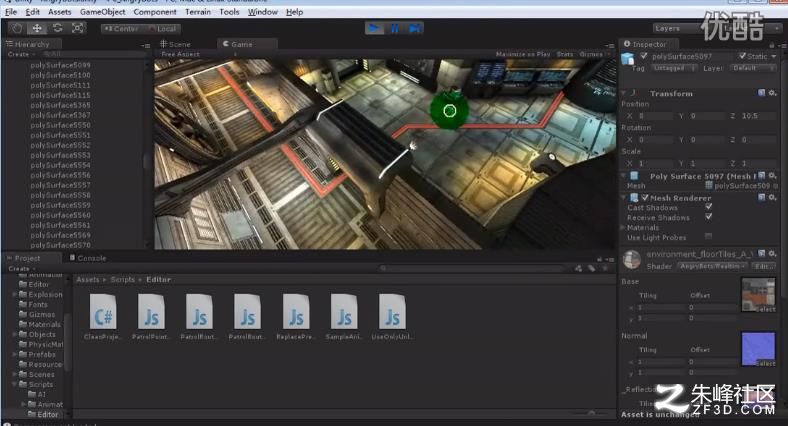Click the Position Z field
This screenshot has height=426, width=788.
coord(758,116)
